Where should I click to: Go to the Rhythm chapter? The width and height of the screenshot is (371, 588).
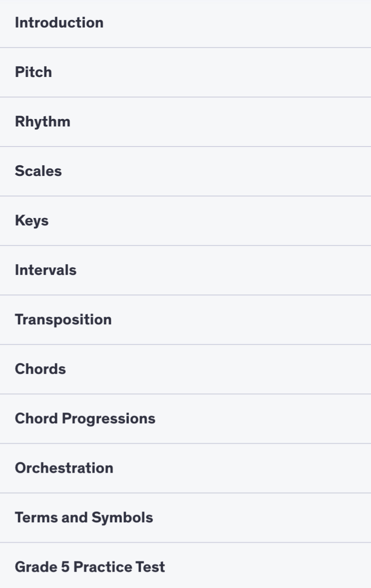click(x=43, y=122)
